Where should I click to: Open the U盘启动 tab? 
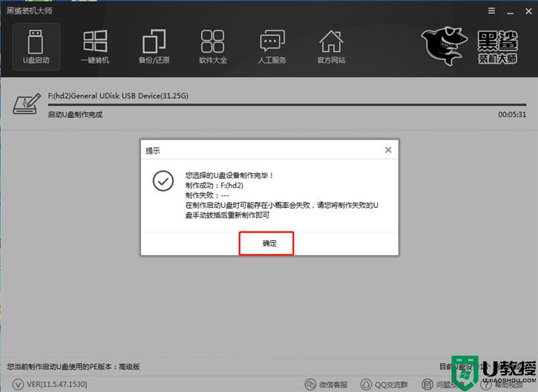(36, 47)
